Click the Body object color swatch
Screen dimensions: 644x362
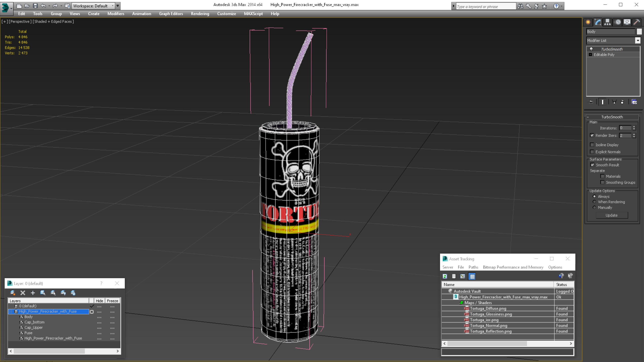pos(639,32)
